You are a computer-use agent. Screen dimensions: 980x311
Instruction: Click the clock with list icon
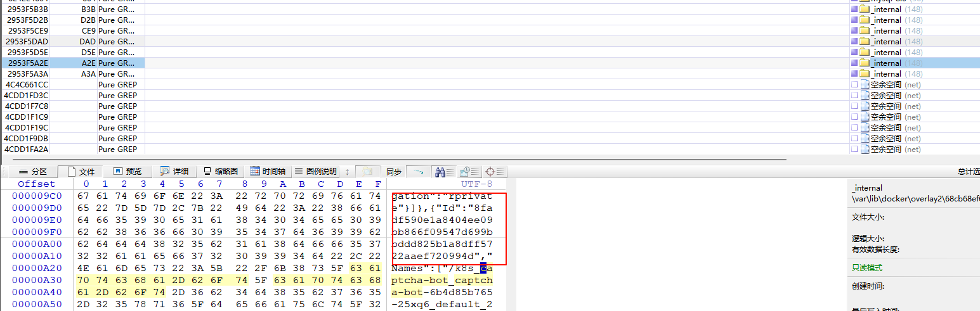pyautogui.click(x=469, y=172)
